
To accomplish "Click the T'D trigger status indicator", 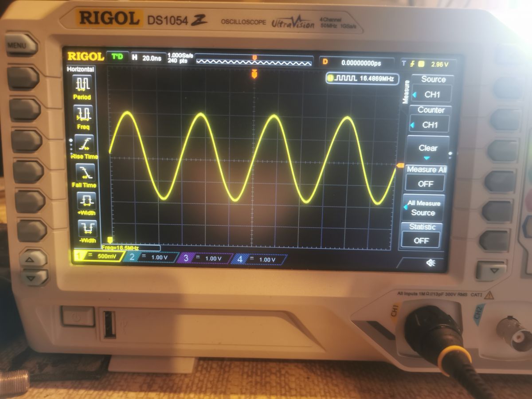I will tap(117, 56).
